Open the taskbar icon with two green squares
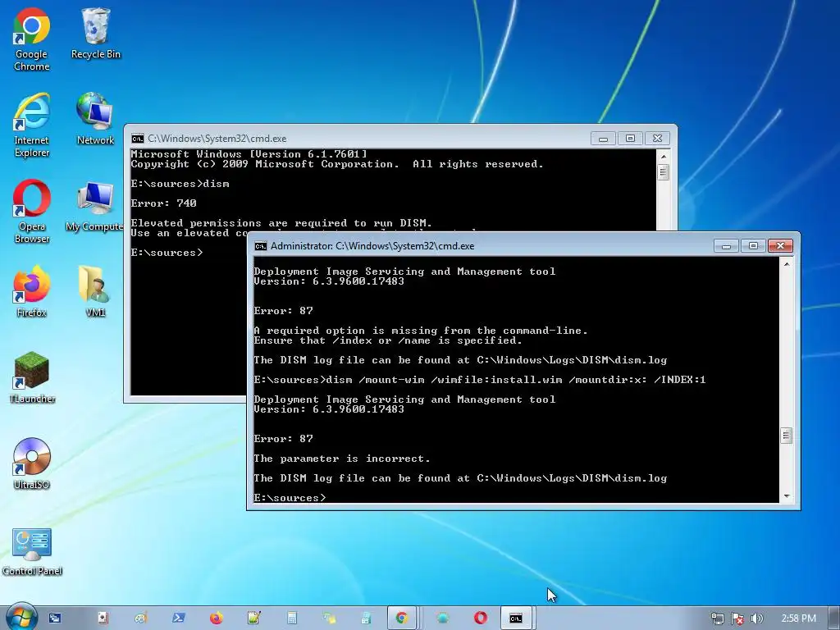The width and height of the screenshot is (840, 630). point(330,619)
